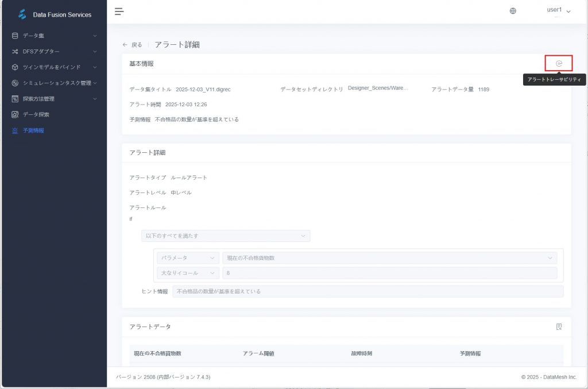Open the 大なりイコール operator dropdown
This screenshot has height=389, width=588.
[187, 273]
